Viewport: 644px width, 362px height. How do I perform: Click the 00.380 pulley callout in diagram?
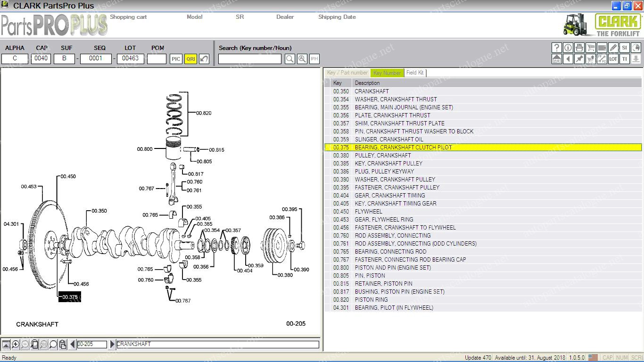tap(285, 275)
